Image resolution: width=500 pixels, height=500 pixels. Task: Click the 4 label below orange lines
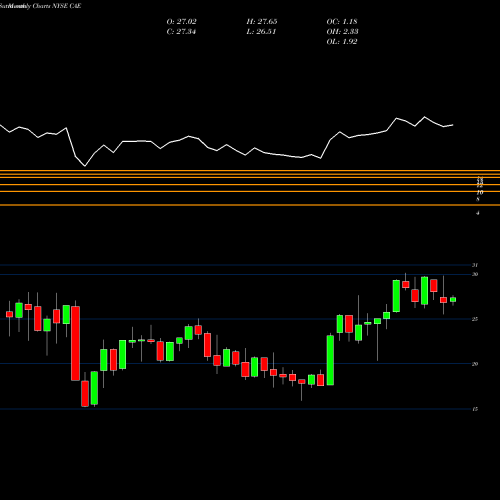[x=478, y=212]
